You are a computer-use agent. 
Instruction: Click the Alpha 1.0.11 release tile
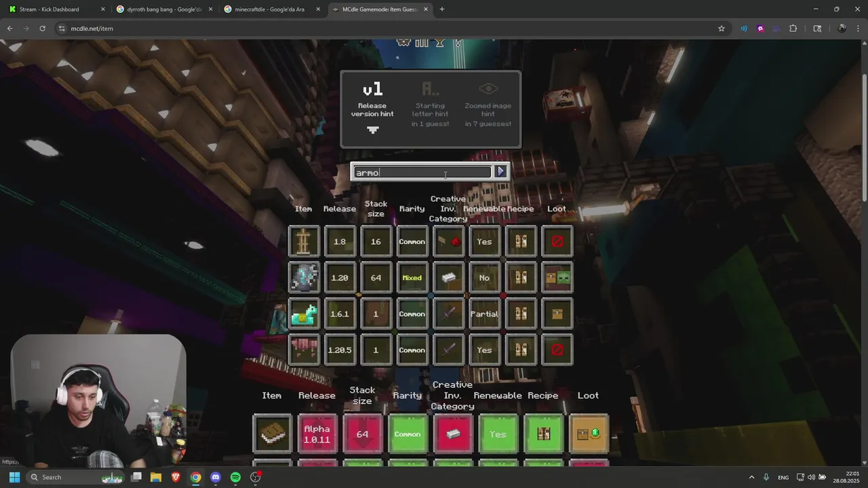[317, 434]
